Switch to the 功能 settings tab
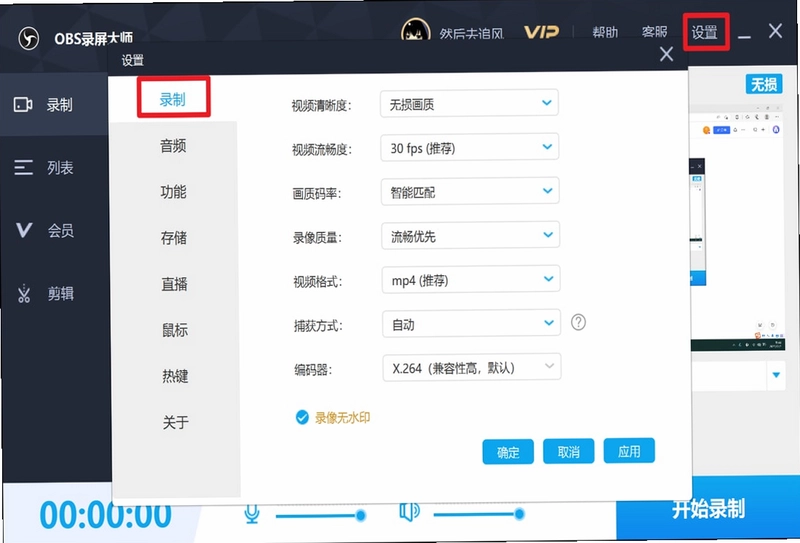 [x=173, y=192]
